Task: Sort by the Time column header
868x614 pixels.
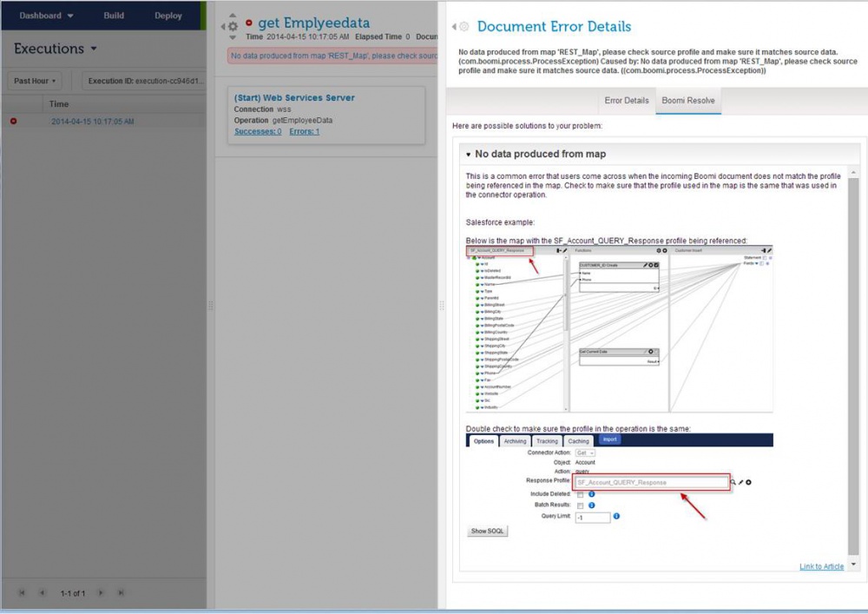Action: click(59, 104)
